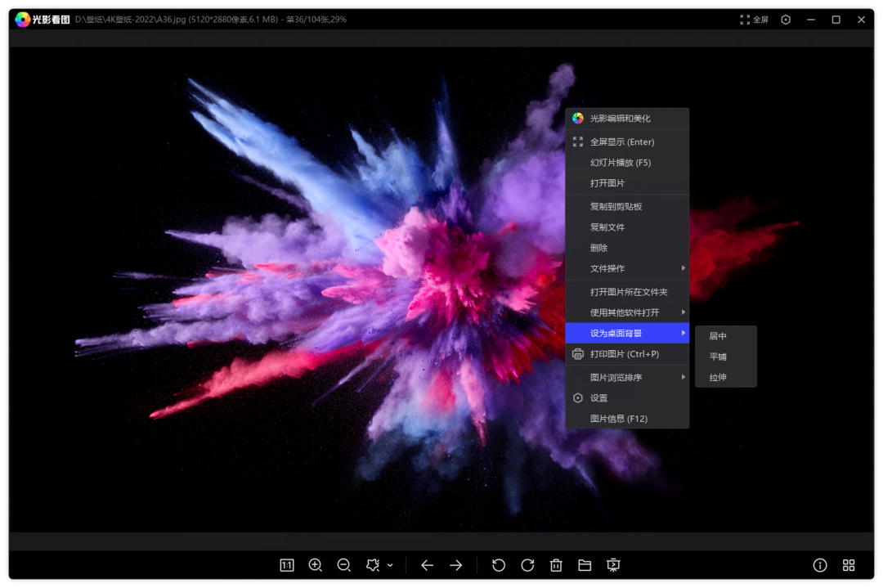
Task: Expand the 图片浏览排序 submenu
Action: pyautogui.click(x=627, y=377)
